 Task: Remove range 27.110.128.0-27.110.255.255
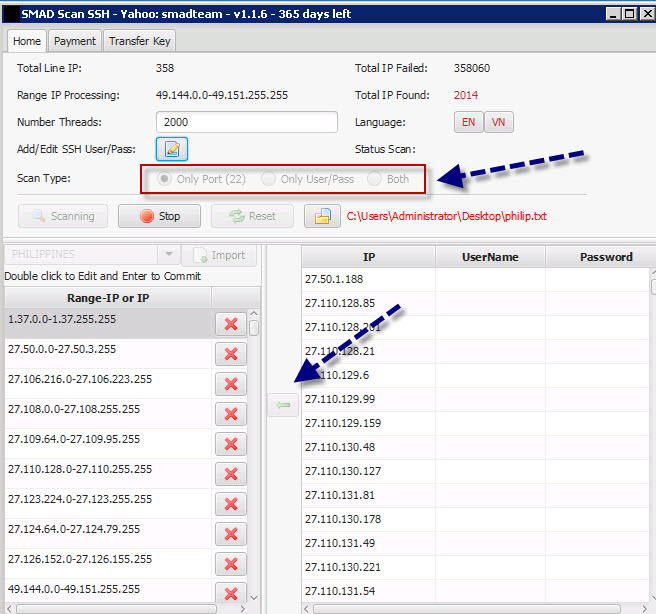pos(231,474)
